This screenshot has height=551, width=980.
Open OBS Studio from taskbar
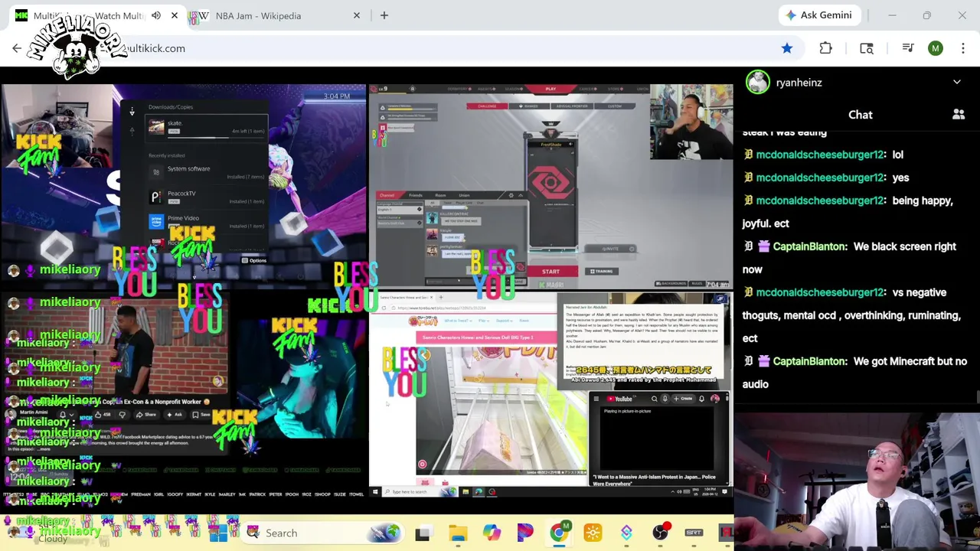660,533
